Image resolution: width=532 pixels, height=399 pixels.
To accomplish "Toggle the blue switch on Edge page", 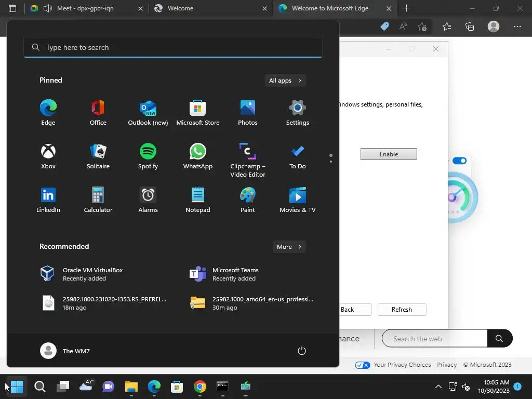I will point(459,161).
